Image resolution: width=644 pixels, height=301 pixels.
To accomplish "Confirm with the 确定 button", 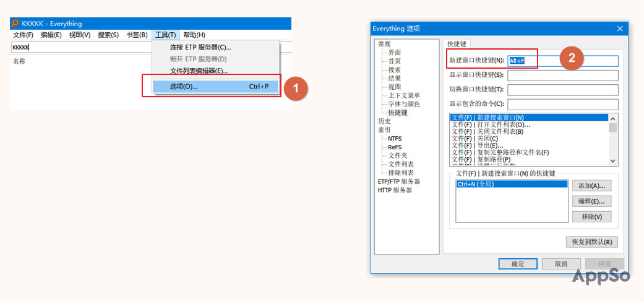I will pyautogui.click(x=518, y=264).
